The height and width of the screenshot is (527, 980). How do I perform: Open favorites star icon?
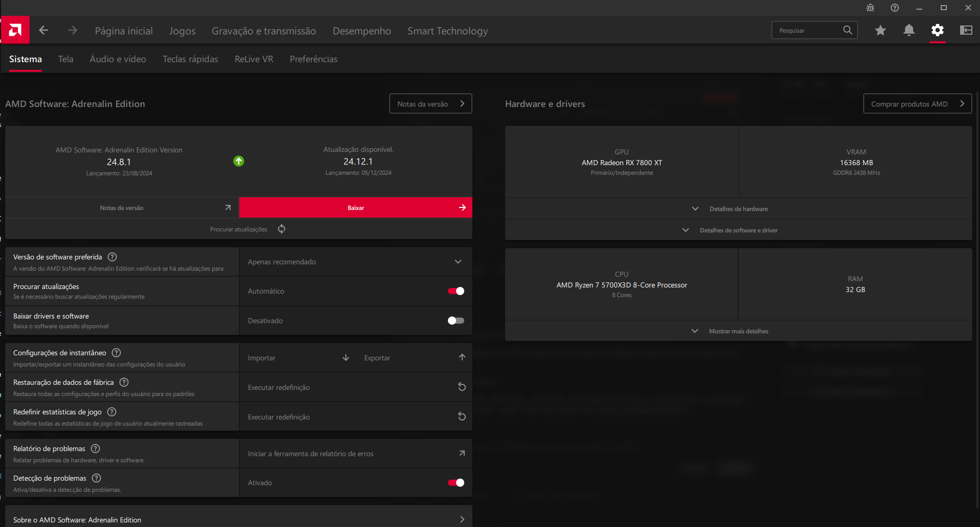(881, 31)
